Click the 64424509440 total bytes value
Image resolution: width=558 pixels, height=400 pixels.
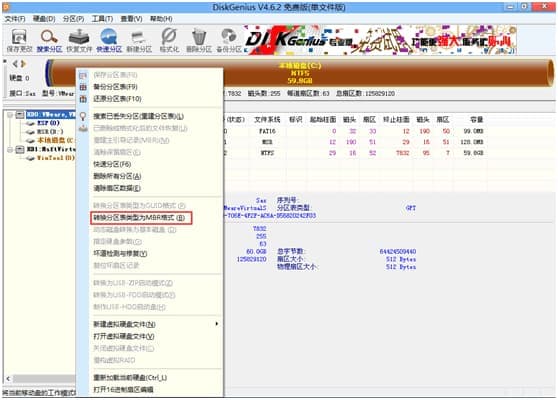[398, 252]
